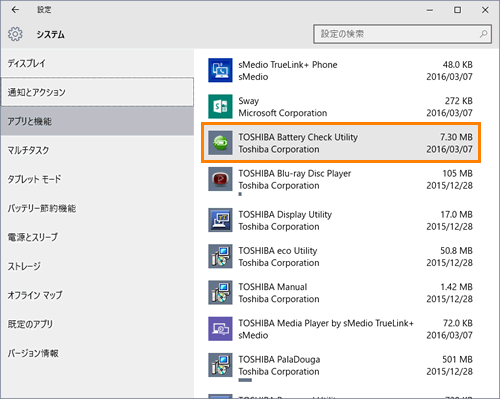Open オフライン マップ settings
This screenshot has height=399, width=500.
click(x=97, y=295)
